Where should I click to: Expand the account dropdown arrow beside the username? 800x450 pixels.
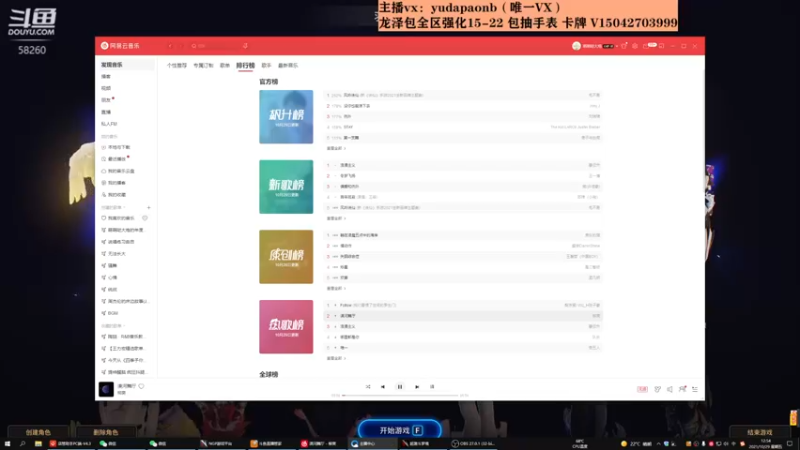pos(617,46)
